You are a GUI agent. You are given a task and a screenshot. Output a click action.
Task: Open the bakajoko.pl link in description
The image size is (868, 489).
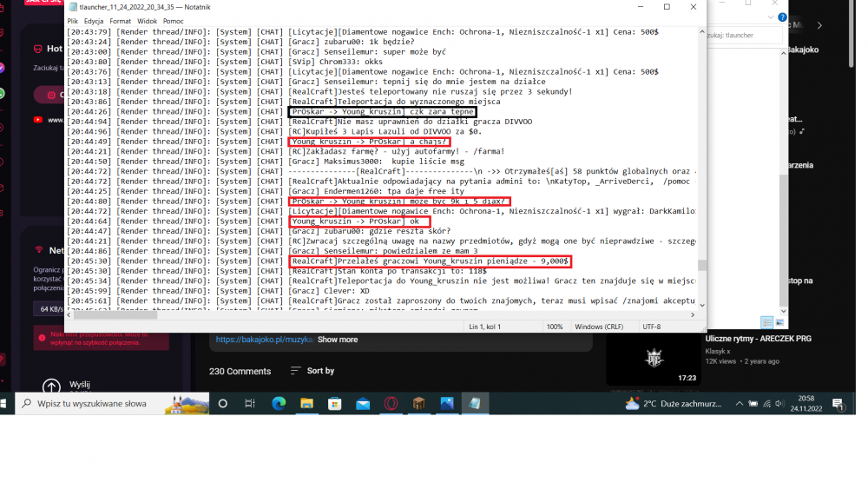tap(263, 340)
